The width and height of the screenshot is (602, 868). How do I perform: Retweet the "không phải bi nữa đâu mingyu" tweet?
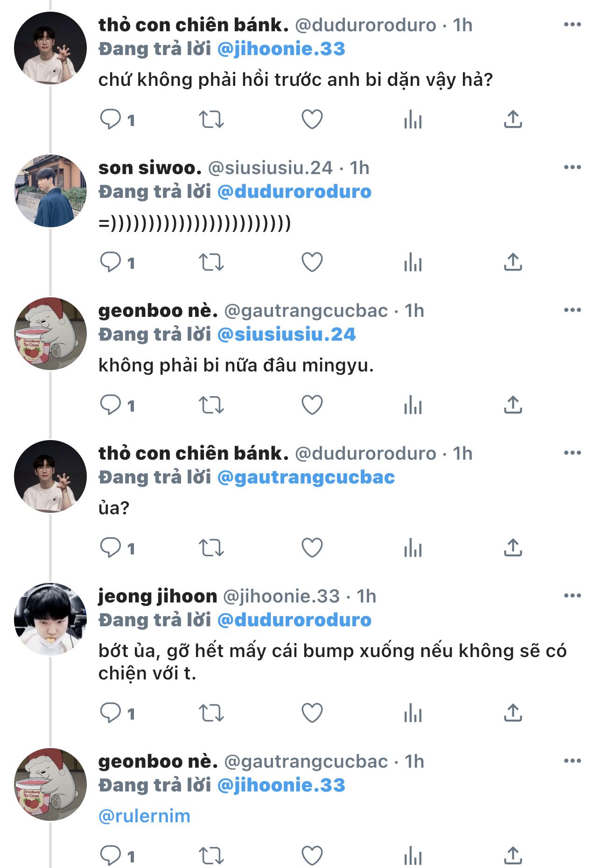211,405
